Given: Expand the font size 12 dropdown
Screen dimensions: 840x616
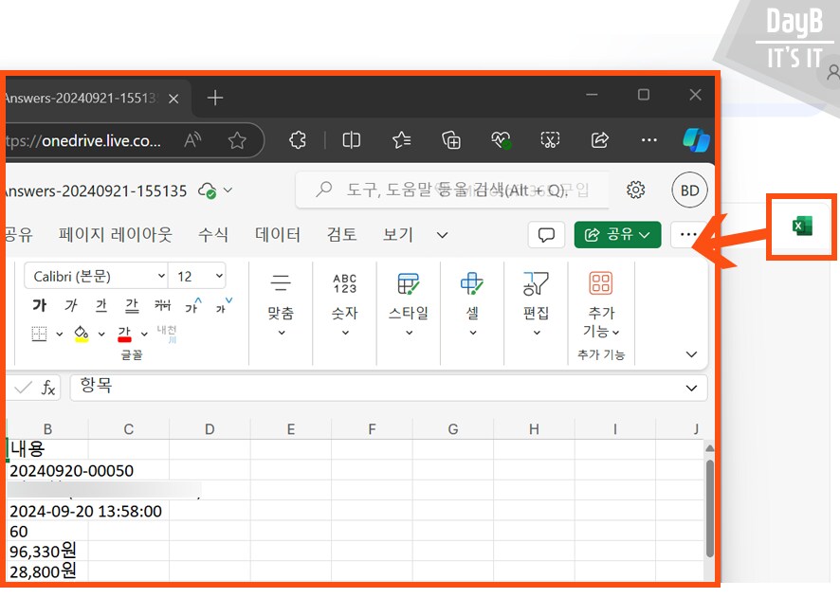Looking at the screenshot, I should (219, 276).
